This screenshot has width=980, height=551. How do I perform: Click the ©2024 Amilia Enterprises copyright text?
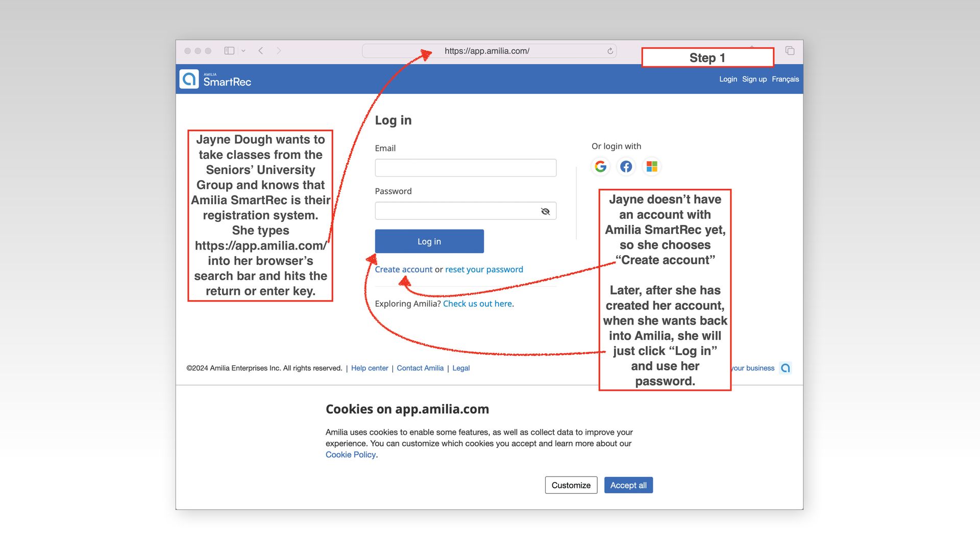pyautogui.click(x=264, y=368)
